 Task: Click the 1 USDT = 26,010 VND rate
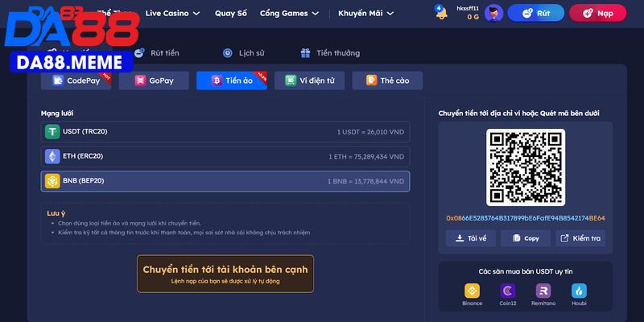[370, 132]
